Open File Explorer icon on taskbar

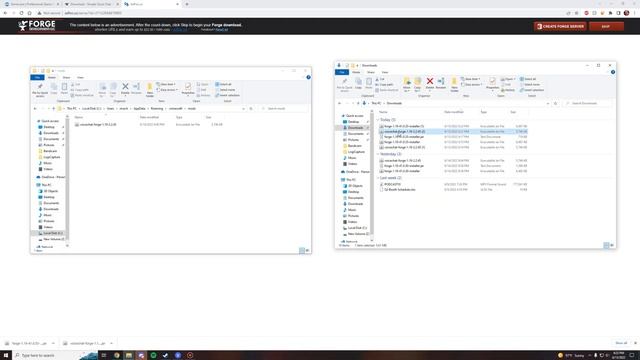[x=129, y=356]
